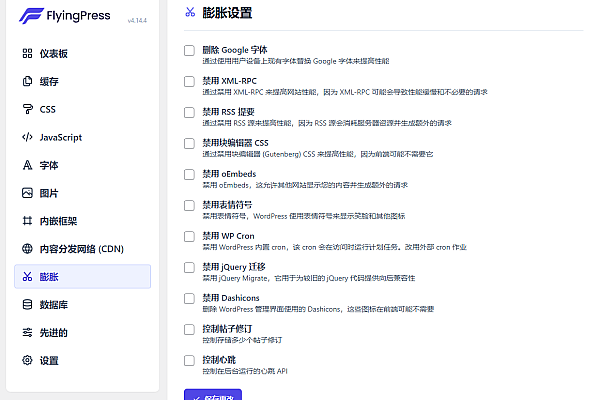Click the description under 禁用 oEmbeds
Image resolution: width=600 pixels, height=400 pixels.
pos(305,185)
